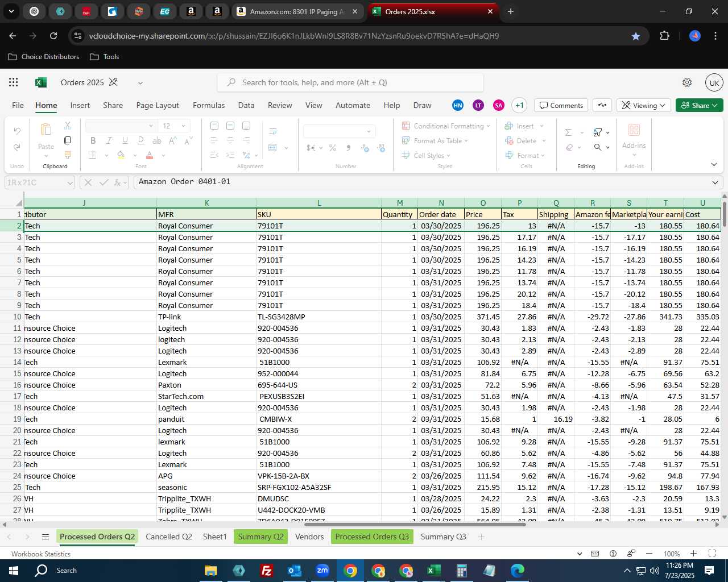Switch to the Amazon 8301 IP Paging browser tab
Viewport: 728px width, 582px height.
coord(298,11)
